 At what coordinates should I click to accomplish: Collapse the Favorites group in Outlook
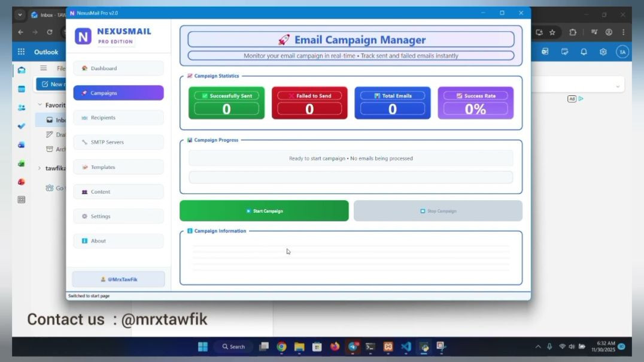[x=40, y=105]
